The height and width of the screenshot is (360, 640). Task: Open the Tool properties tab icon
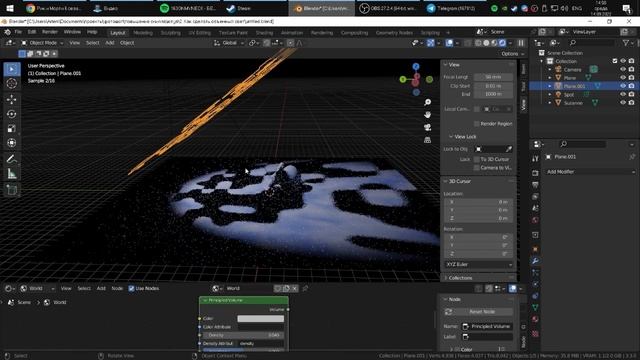tap(536, 158)
